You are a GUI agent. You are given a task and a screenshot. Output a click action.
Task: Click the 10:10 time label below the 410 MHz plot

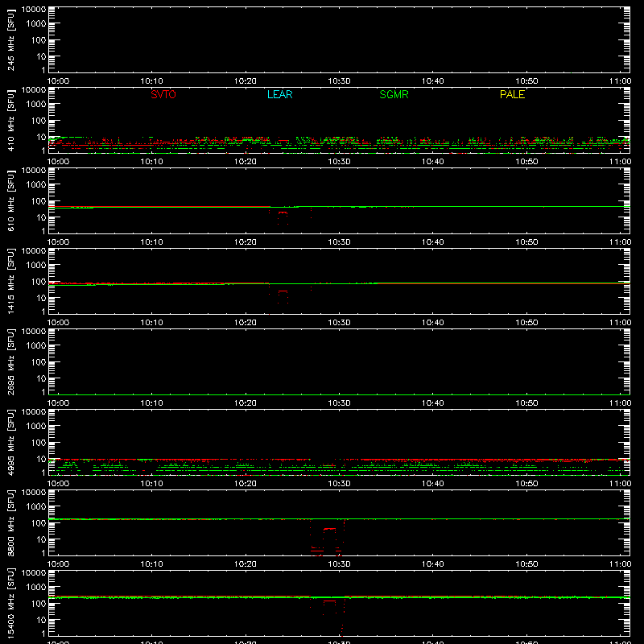(x=151, y=162)
